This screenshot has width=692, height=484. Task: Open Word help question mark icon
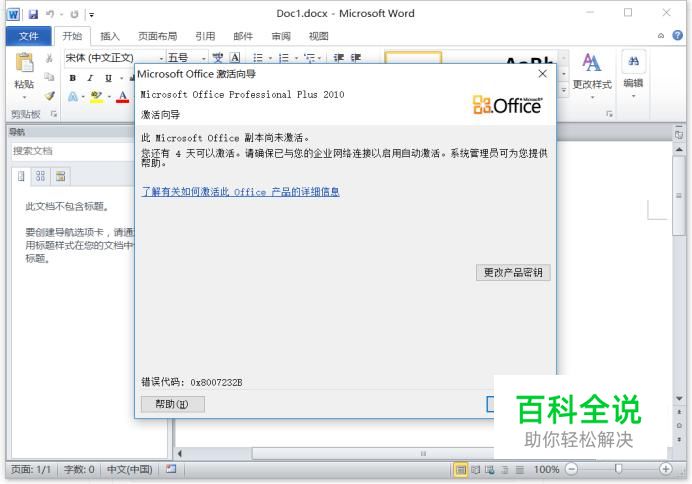[x=677, y=35]
